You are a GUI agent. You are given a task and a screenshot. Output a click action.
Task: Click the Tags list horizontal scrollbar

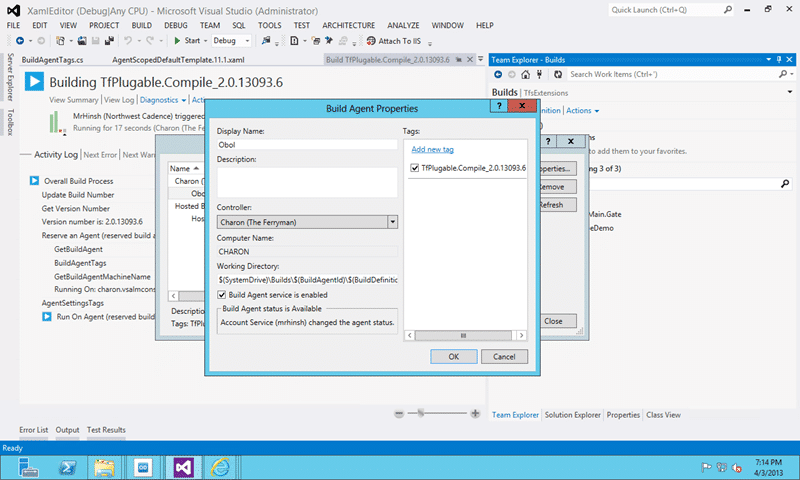point(463,335)
